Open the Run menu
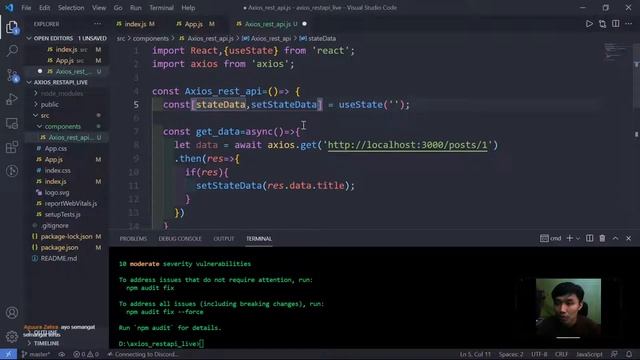The width and height of the screenshot is (640, 360). 136,8
